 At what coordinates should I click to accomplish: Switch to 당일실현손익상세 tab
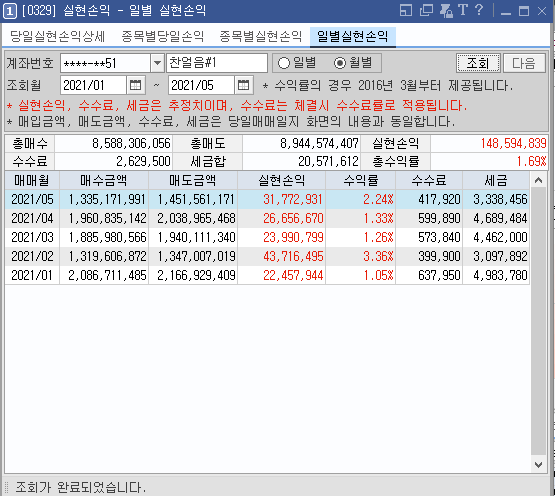click(57, 36)
